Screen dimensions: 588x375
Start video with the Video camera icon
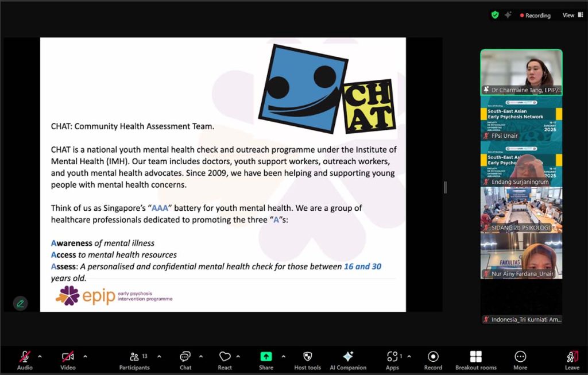click(x=68, y=357)
